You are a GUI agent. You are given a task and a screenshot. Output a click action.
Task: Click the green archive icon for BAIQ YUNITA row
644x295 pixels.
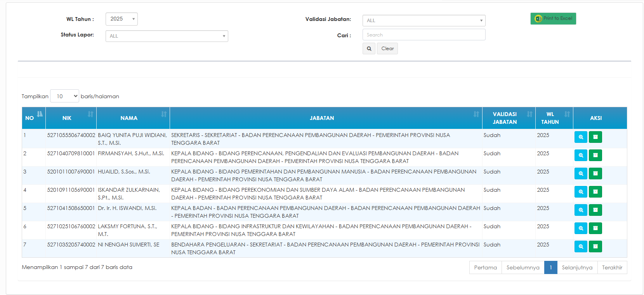pos(595,137)
